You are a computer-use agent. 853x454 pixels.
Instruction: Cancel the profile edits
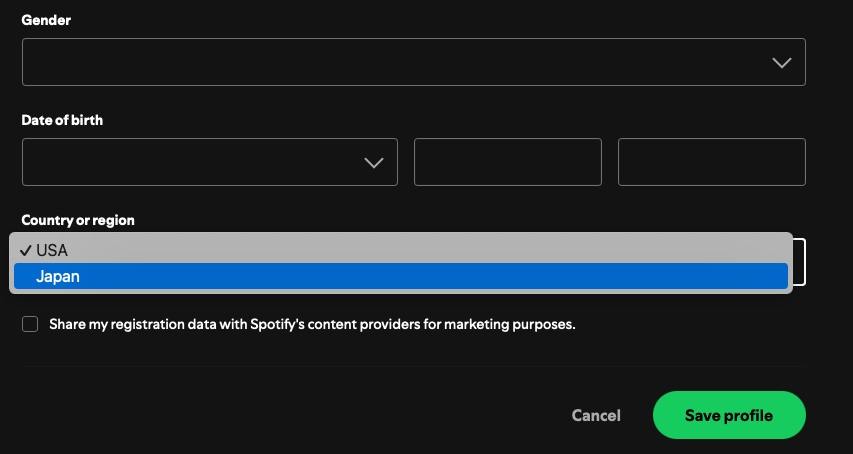[x=596, y=415]
